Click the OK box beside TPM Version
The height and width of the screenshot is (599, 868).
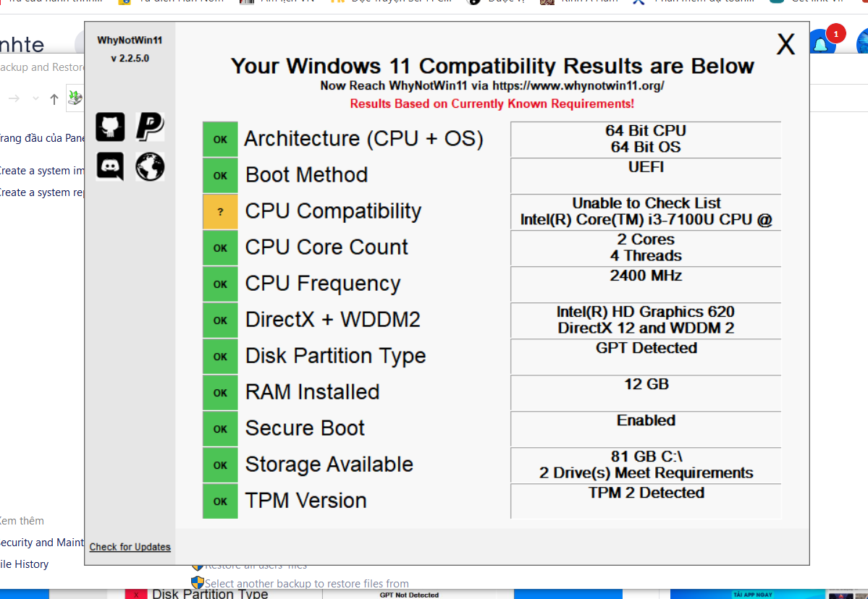[220, 501]
